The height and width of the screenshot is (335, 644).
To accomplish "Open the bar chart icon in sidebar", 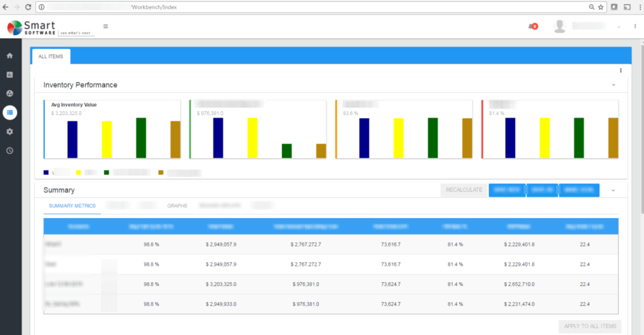I will 10,75.
